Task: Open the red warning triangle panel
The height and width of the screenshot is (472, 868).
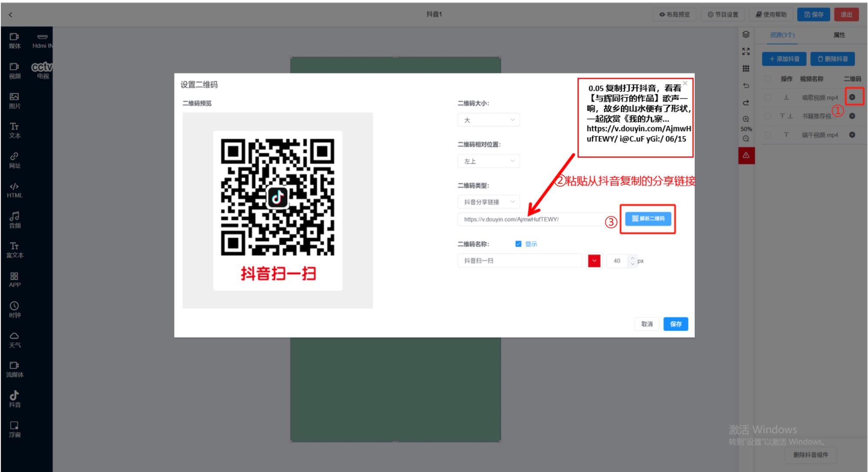Action: pyautogui.click(x=746, y=155)
